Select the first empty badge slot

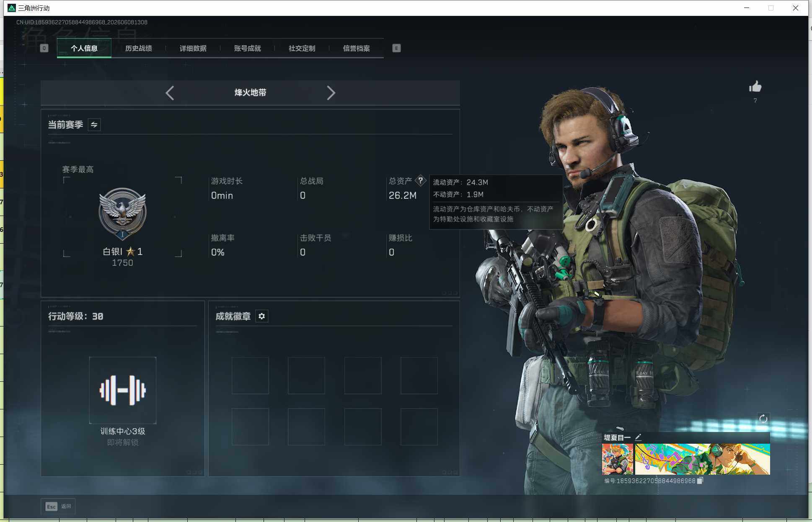[250, 375]
